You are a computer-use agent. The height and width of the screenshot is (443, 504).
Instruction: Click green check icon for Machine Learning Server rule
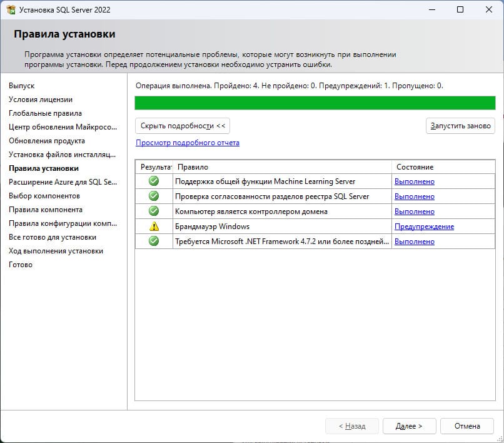coord(154,181)
